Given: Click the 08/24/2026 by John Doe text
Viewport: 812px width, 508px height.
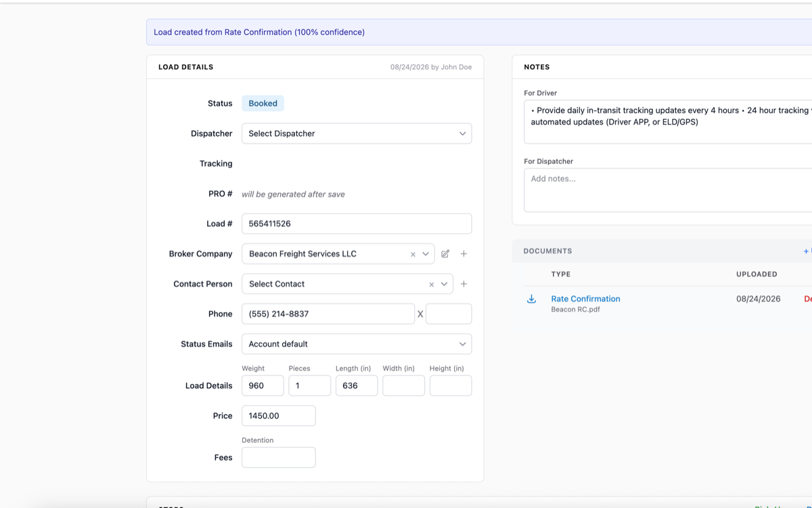Looking at the screenshot, I should click(431, 67).
